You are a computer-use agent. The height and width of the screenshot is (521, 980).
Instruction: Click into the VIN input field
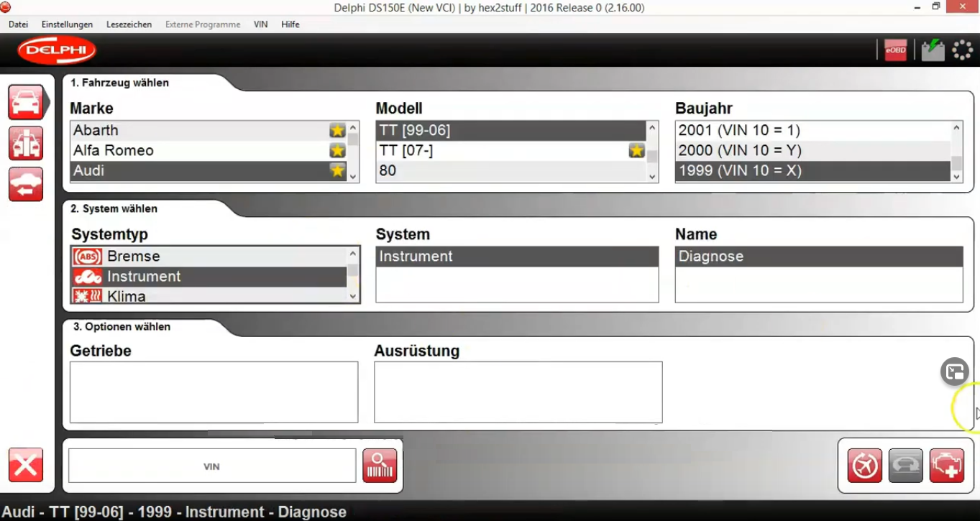[x=212, y=466]
